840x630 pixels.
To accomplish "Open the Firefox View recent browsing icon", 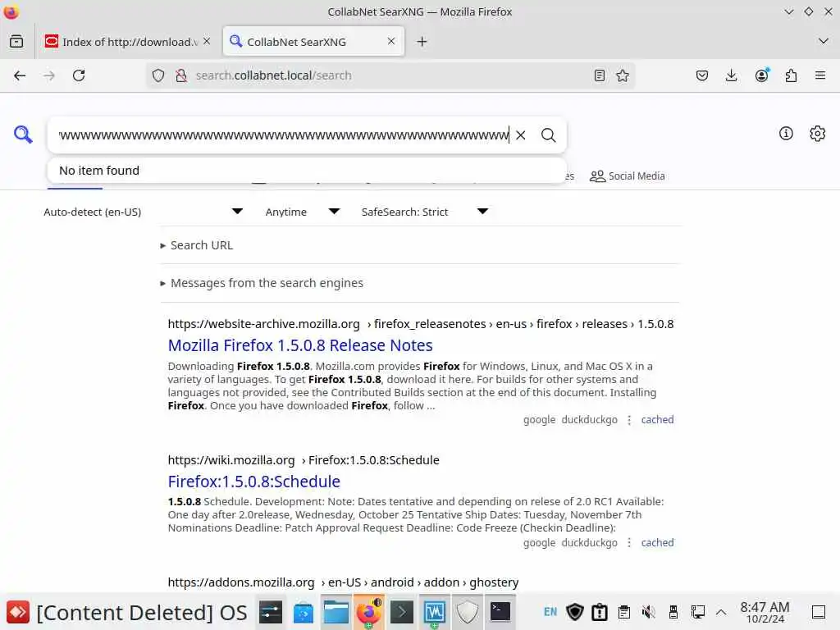I will click(x=16, y=41).
